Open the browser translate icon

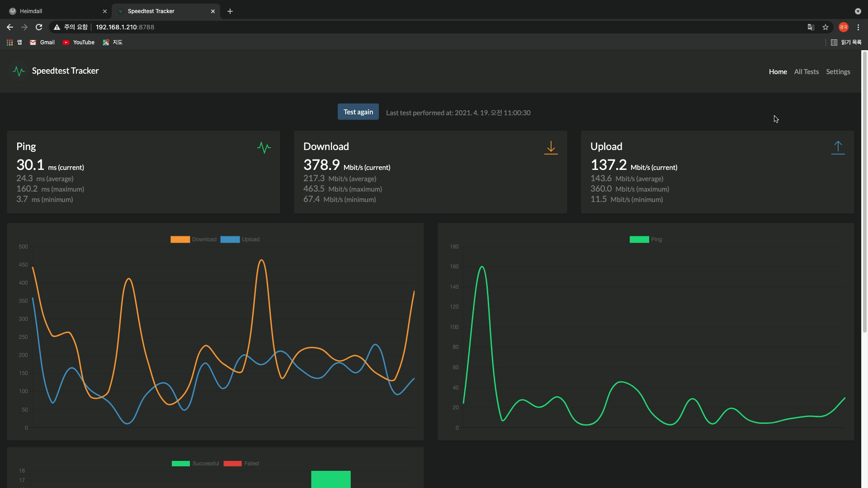(x=811, y=27)
